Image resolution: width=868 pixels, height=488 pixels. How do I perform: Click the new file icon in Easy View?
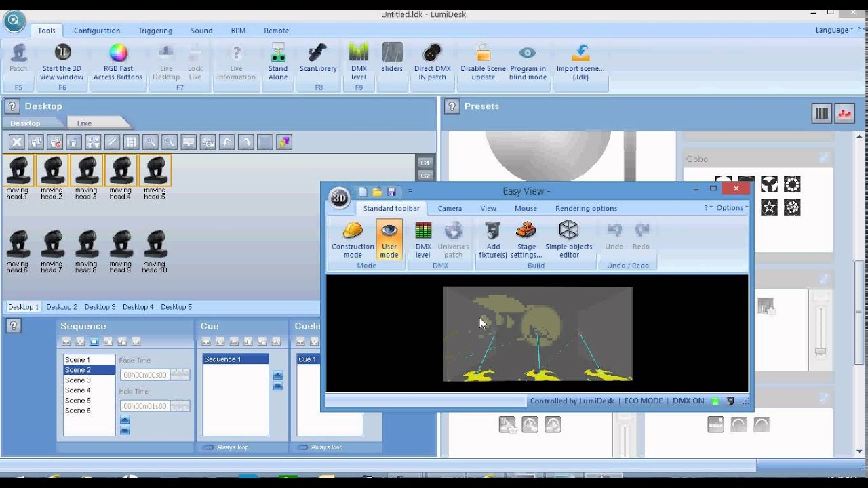click(363, 192)
